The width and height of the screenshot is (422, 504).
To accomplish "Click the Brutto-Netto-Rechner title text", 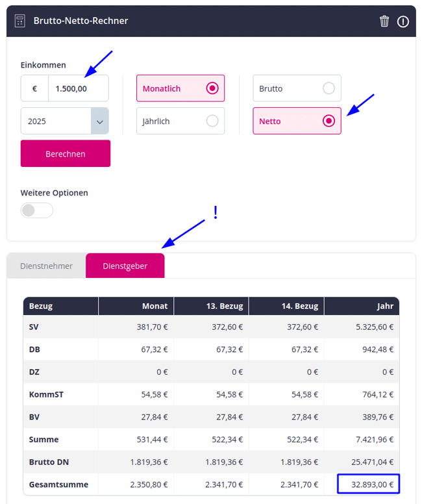I will tap(81, 21).
